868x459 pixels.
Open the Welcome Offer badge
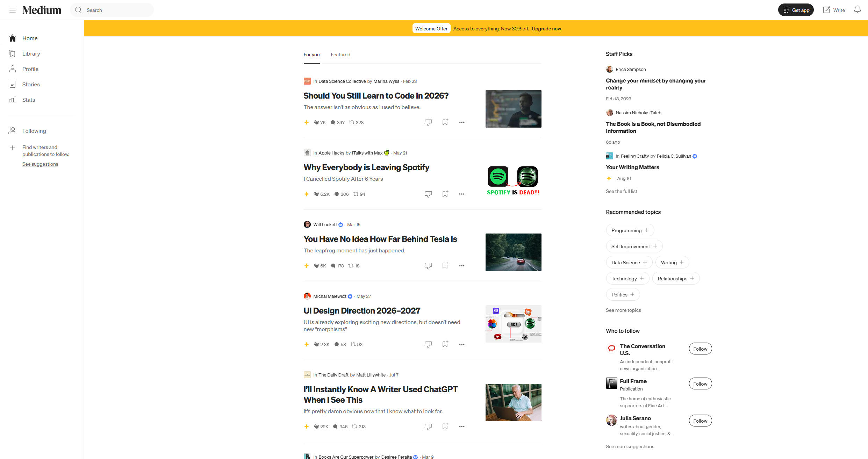(x=431, y=29)
